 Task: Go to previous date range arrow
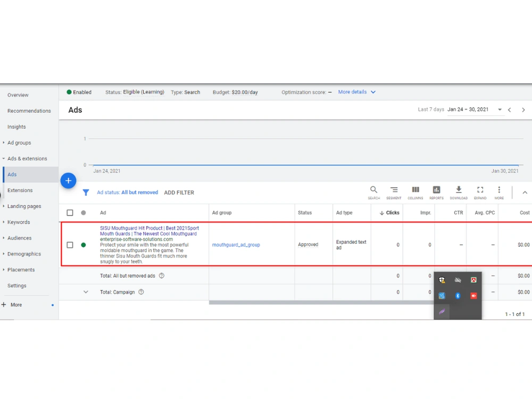click(x=509, y=110)
